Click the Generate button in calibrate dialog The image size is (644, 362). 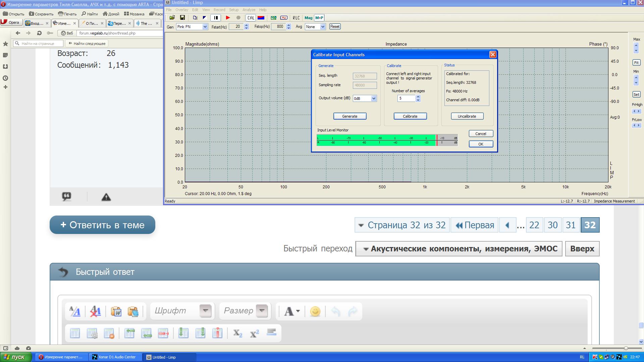[350, 116]
